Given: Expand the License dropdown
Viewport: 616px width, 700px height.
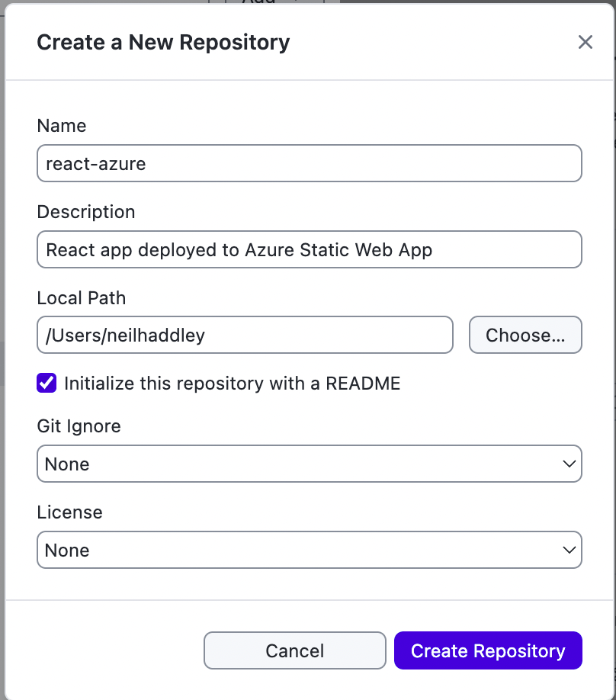Looking at the screenshot, I should pos(309,551).
